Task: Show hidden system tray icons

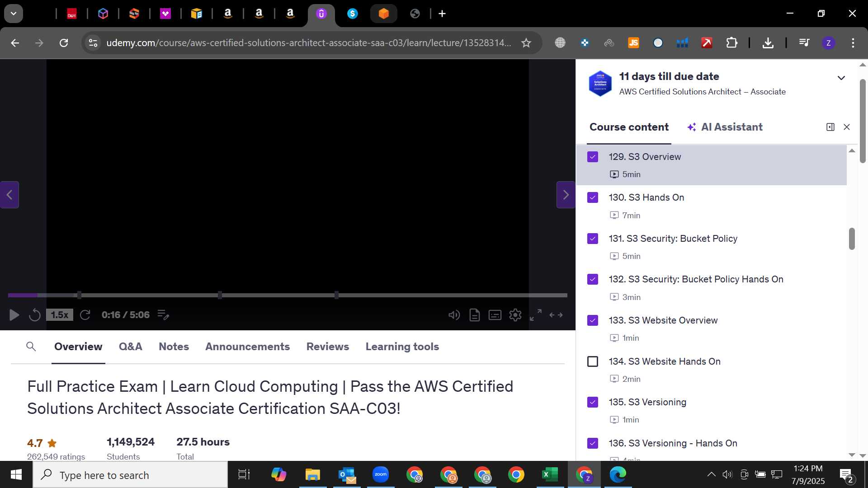Action: coord(711,474)
